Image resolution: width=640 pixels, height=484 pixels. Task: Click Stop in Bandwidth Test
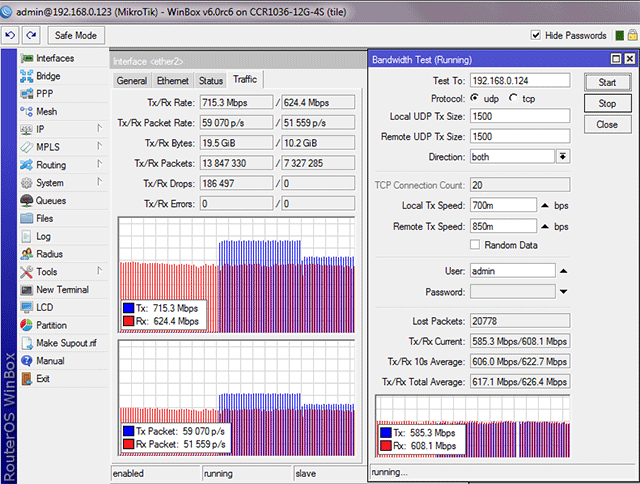pos(607,103)
